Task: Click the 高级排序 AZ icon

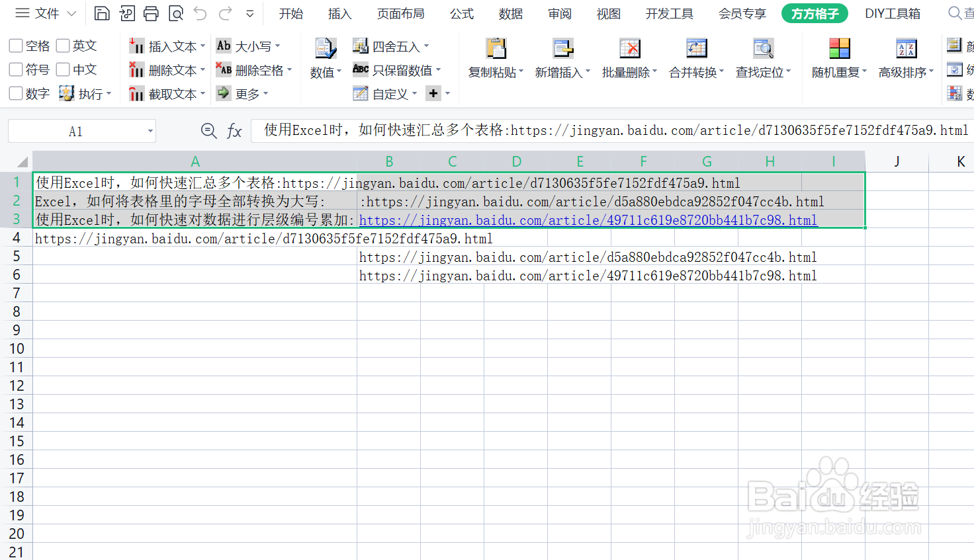Action: click(906, 48)
